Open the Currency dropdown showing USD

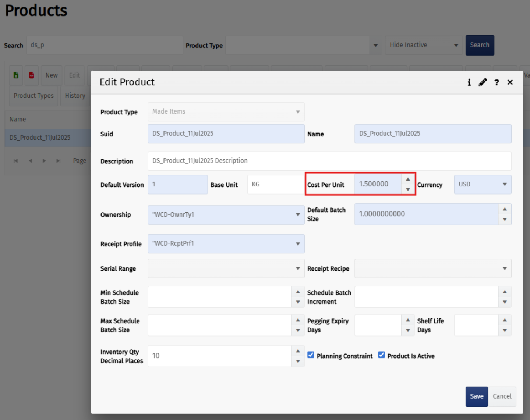(483, 185)
